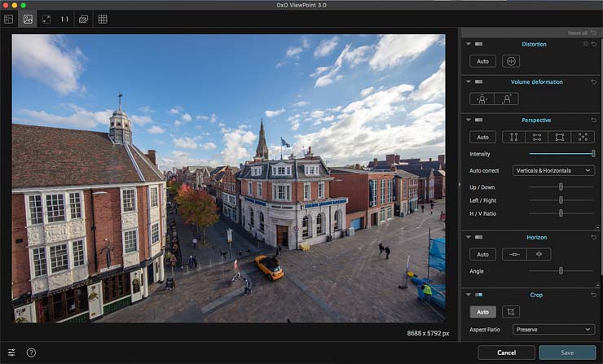Image resolution: width=603 pixels, height=364 pixels.
Task: Toggle the Distortion correction switch
Action: (479, 44)
